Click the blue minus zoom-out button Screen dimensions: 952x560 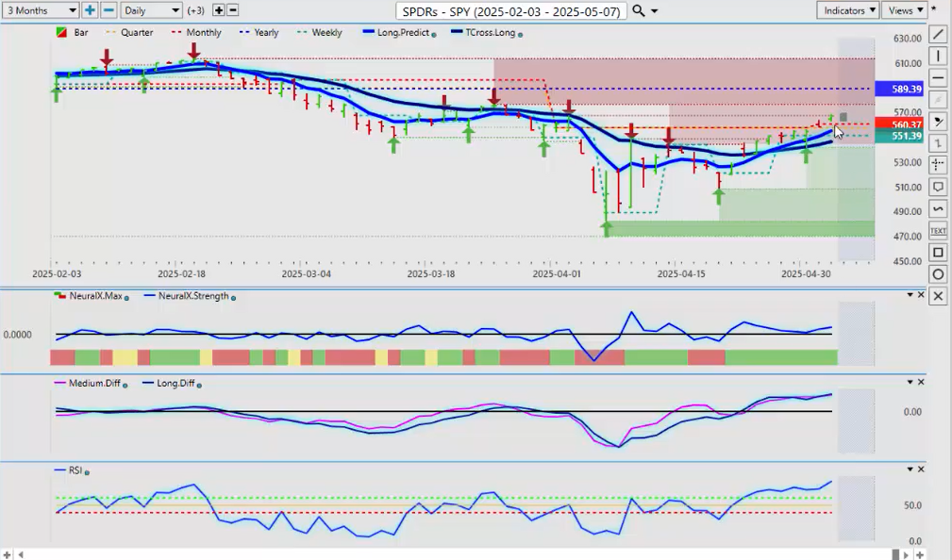coord(109,10)
